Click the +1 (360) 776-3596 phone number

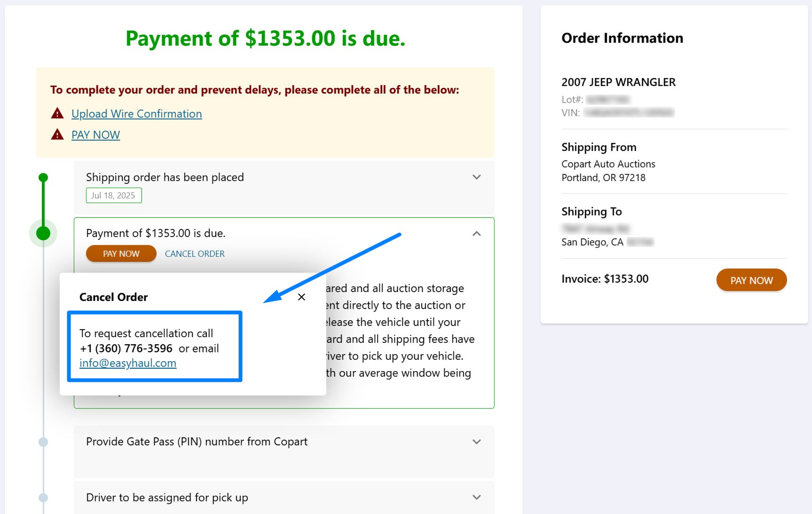(126, 348)
